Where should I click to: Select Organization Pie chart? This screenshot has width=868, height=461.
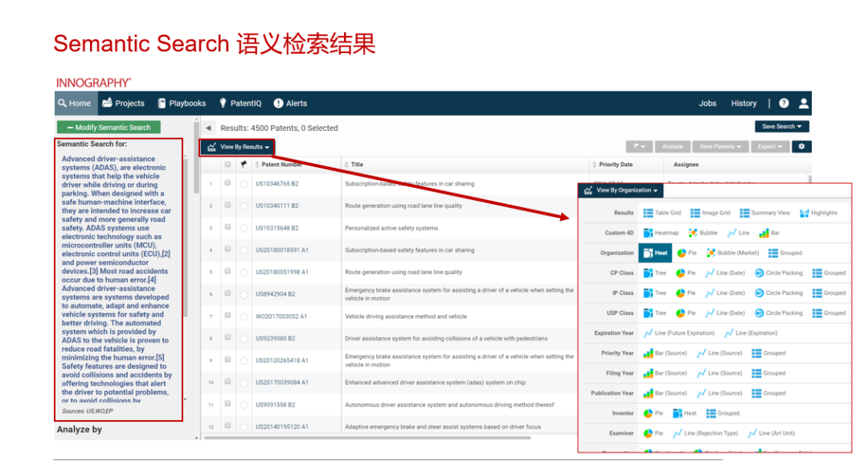click(686, 253)
